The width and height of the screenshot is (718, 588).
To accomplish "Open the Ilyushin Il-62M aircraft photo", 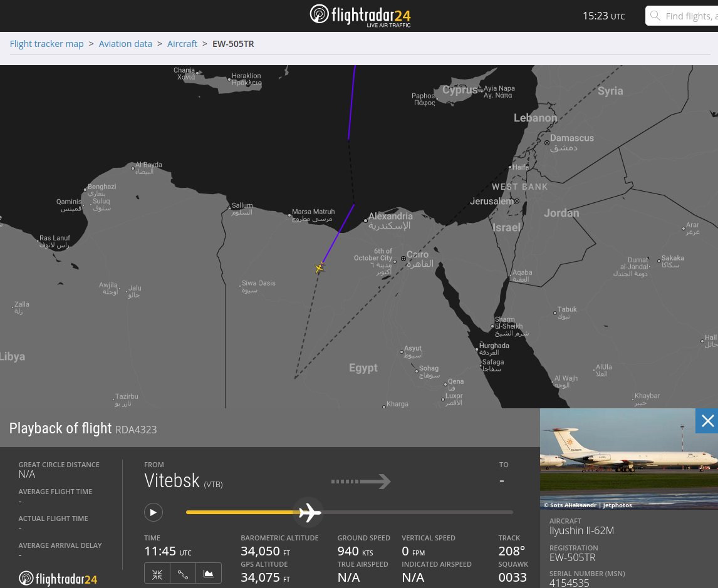I will (x=628, y=458).
